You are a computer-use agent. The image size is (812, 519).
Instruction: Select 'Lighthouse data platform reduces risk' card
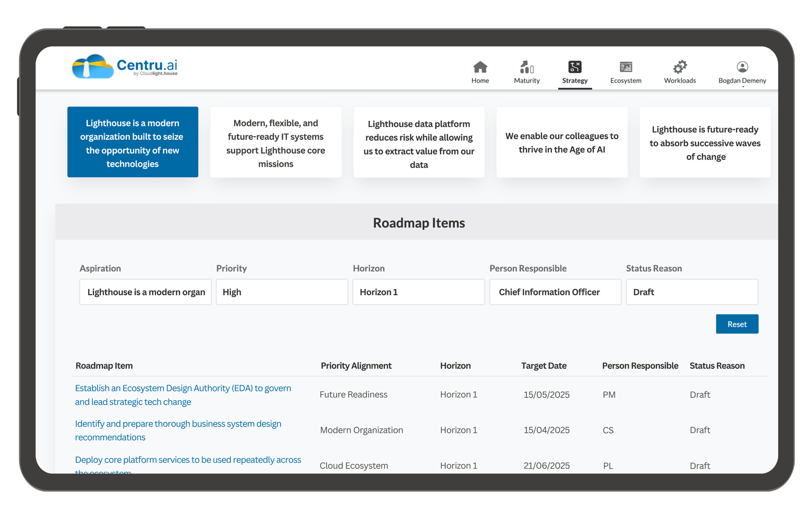click(x=419, y=142)
